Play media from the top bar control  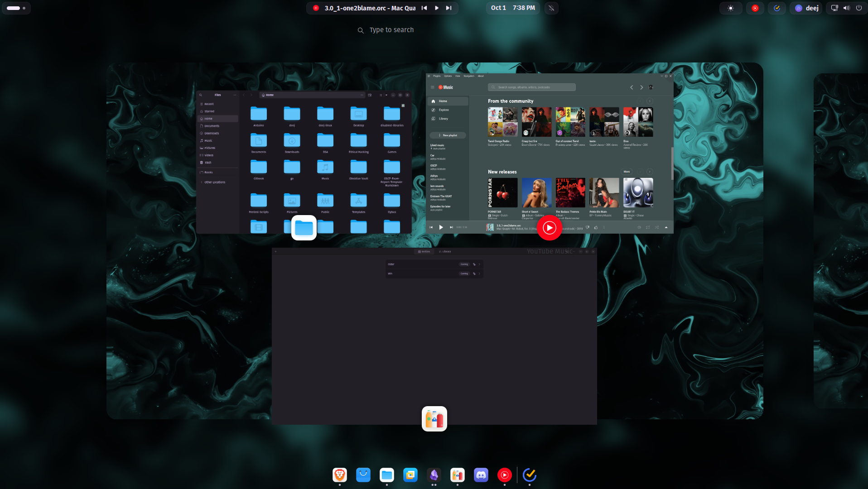tap(437, 8)
